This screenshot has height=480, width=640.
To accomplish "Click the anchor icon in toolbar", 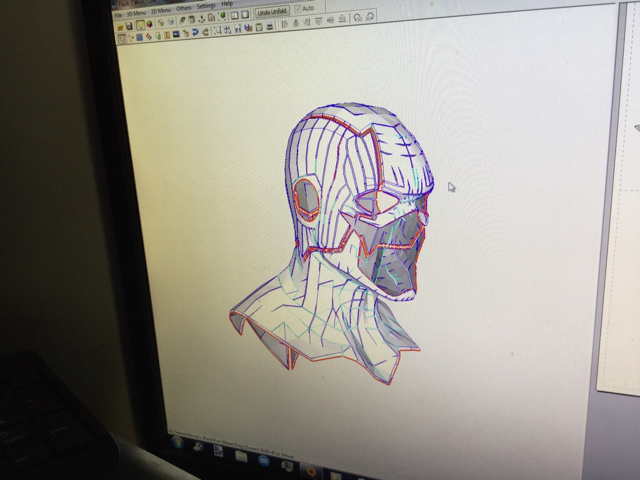I will pyautogui.click(x=202, y=18).
